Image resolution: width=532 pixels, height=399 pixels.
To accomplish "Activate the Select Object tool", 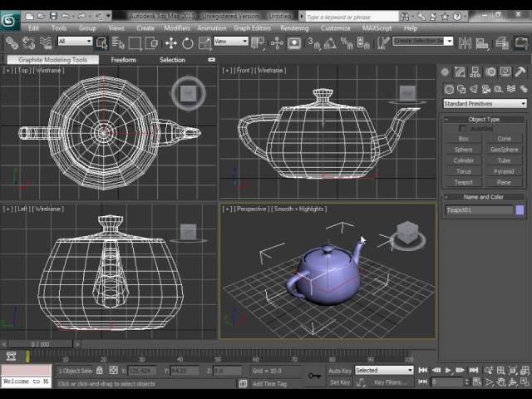I will [x=101, y=43].
